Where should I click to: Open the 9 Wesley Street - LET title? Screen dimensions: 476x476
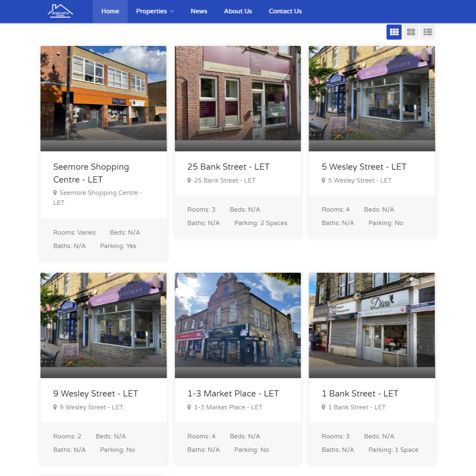95,394
